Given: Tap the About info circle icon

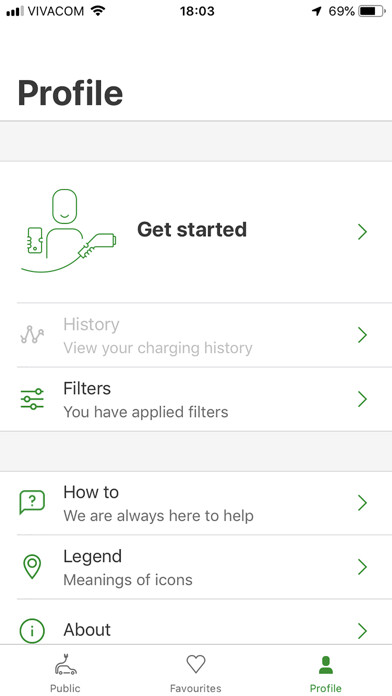Looking at the screenshot, I should point(32,631).
